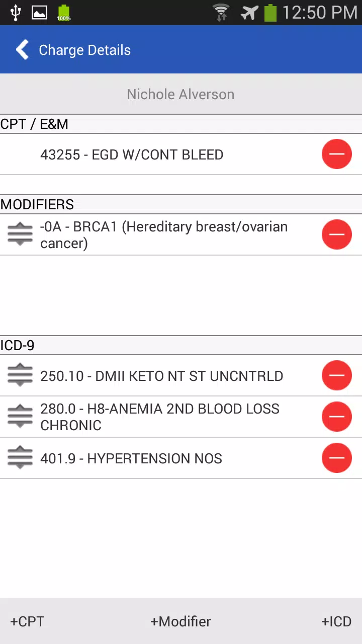Select the 250.10 DMII KETO row text

pyautogui.click(x=161, y=376)
